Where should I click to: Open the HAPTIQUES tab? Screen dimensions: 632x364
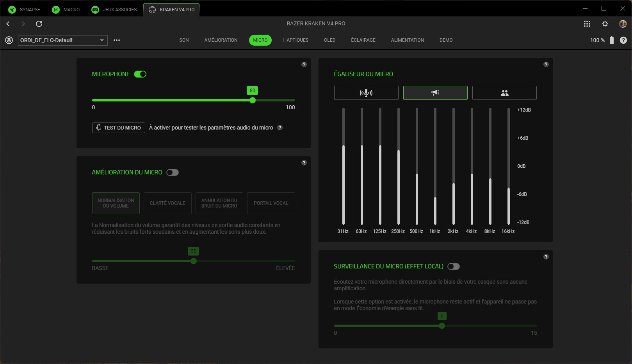296,40
